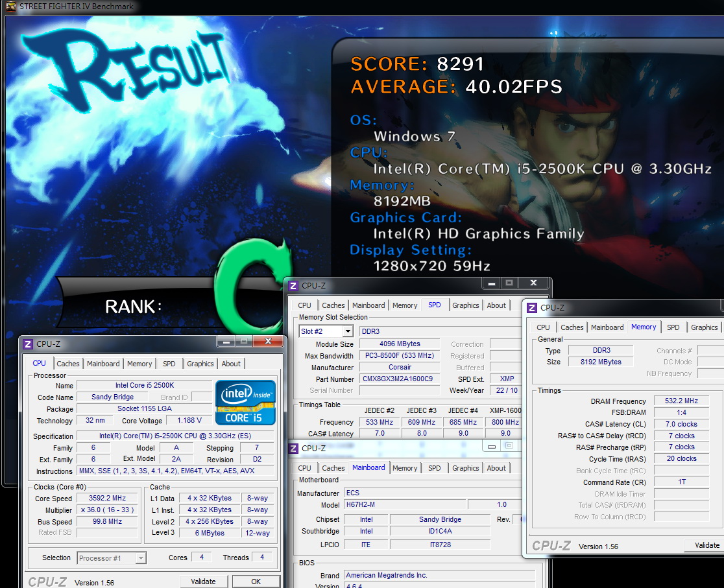Image resolution: width=724 pixels, height=588 pixels.
Task: Click Validate in the Memory CPU-Z window
Action: tap(707, 546)
